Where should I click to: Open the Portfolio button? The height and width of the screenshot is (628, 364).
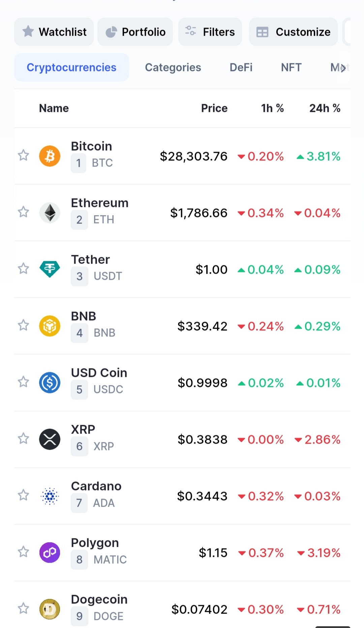point(135,32)
